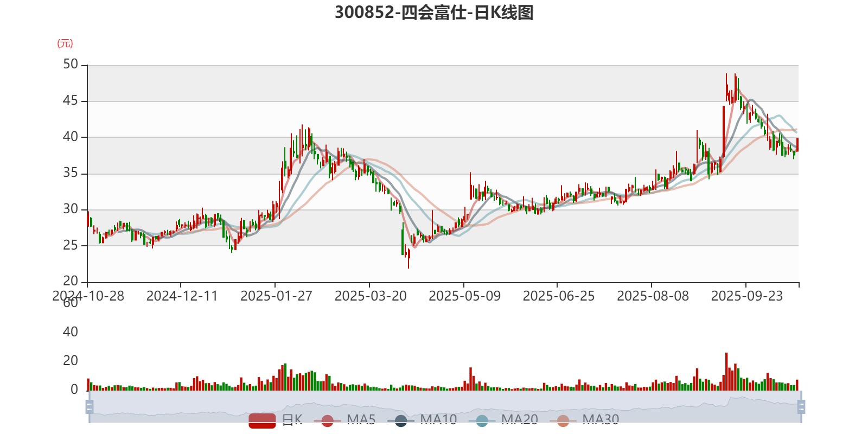Toggle the MA30 line legend
Screen dimensions: 868x434
584,420
